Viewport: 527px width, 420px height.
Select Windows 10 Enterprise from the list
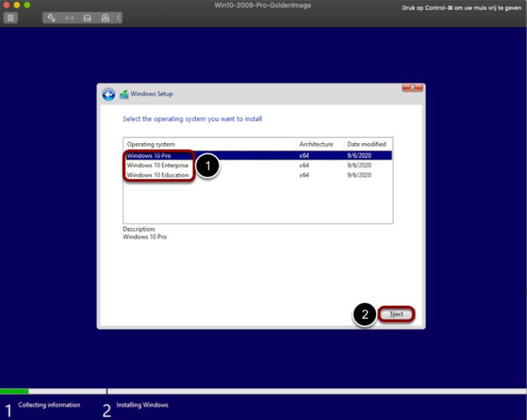pyautogui.click(x=157, y=165)
